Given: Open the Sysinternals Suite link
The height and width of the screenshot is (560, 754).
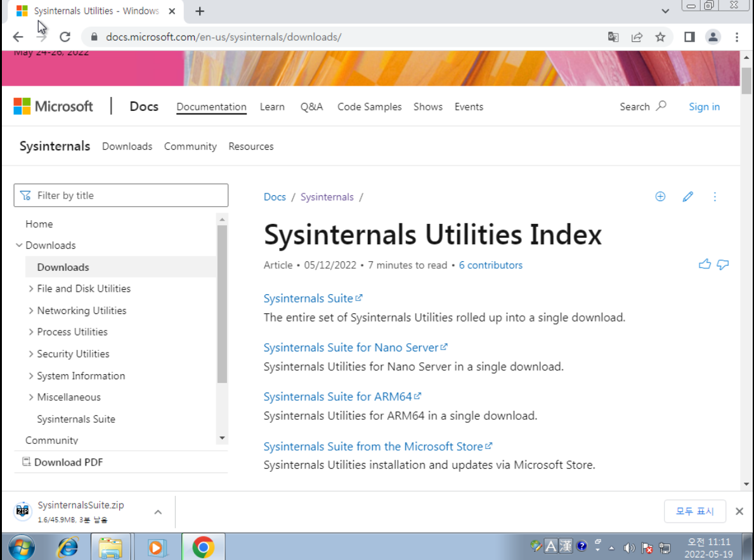Looking at the screenshot, I should click(313, 298).
